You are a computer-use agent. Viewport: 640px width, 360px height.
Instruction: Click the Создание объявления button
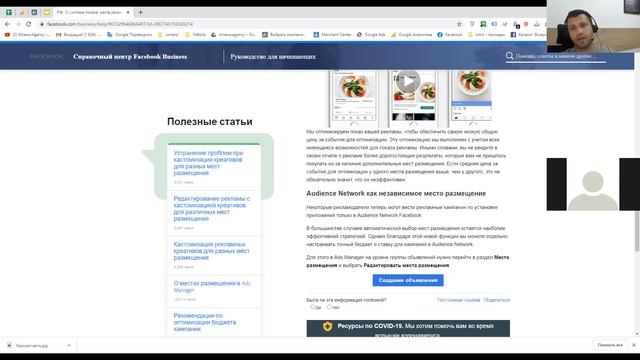[x=408, y=280]
